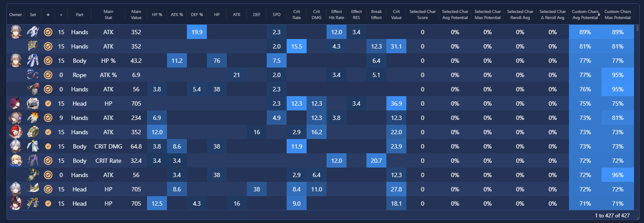Sort by Selected Char Max Potential header

tap(487, 14)
